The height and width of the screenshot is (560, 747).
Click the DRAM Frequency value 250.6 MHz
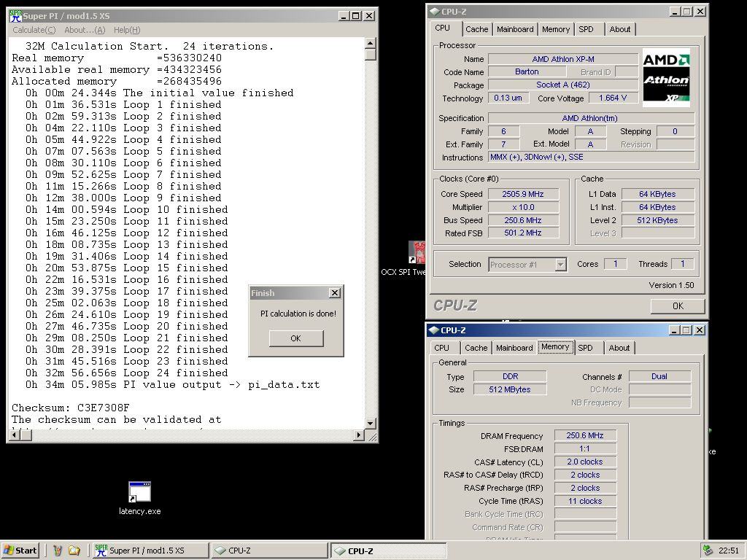tap(585, 435)
